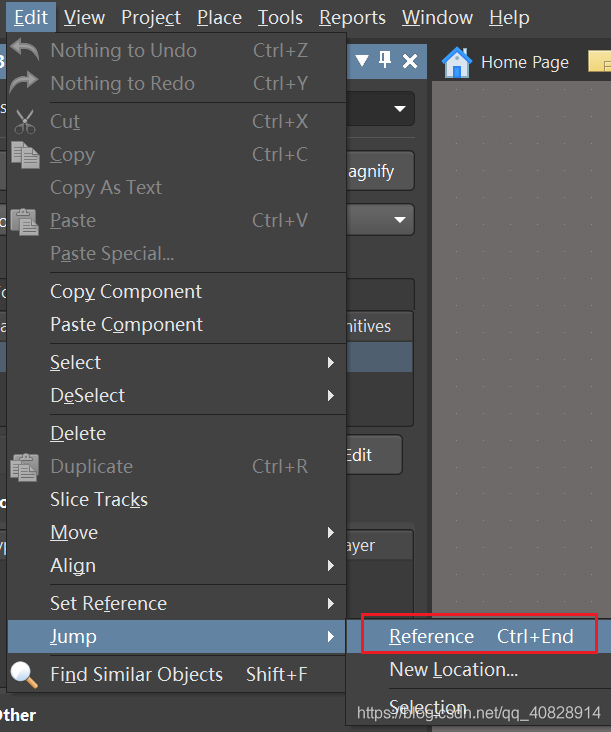Click the panel Edit button
This screenshot has height=732, width=611.
(x=374, y=455)
